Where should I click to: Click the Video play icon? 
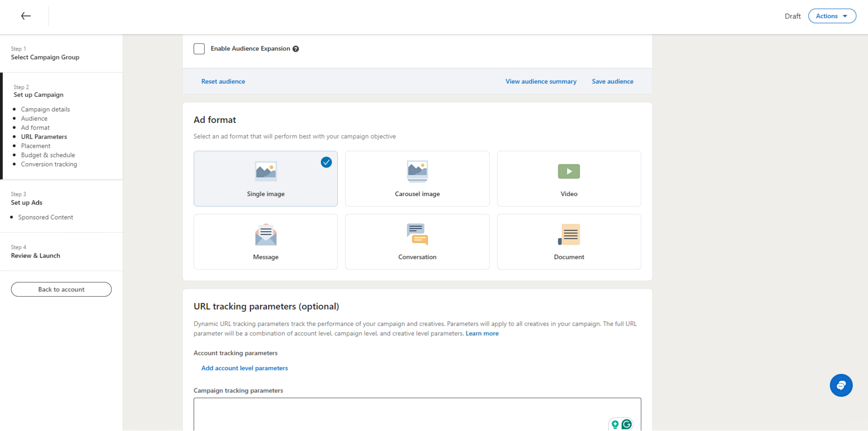click(x=569, y=171)
